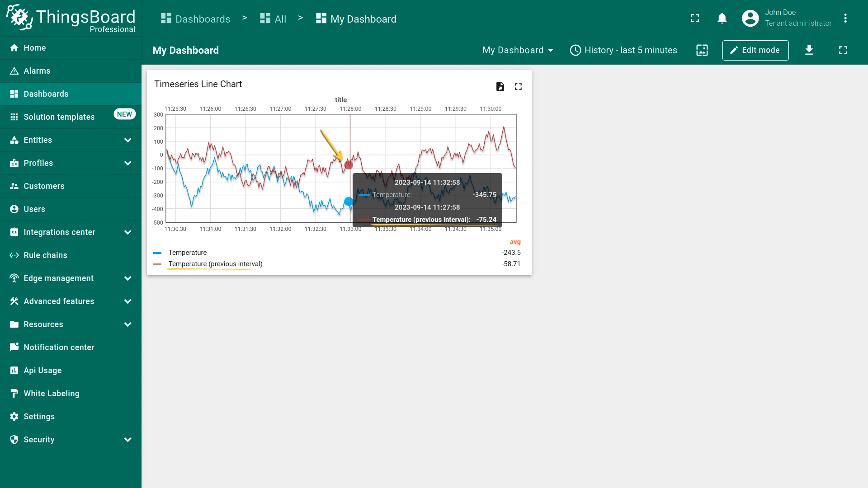Open the Alarms page from the sidebar
The height and width of the screenshot is (488, 868).
click(x=37, y=71)
